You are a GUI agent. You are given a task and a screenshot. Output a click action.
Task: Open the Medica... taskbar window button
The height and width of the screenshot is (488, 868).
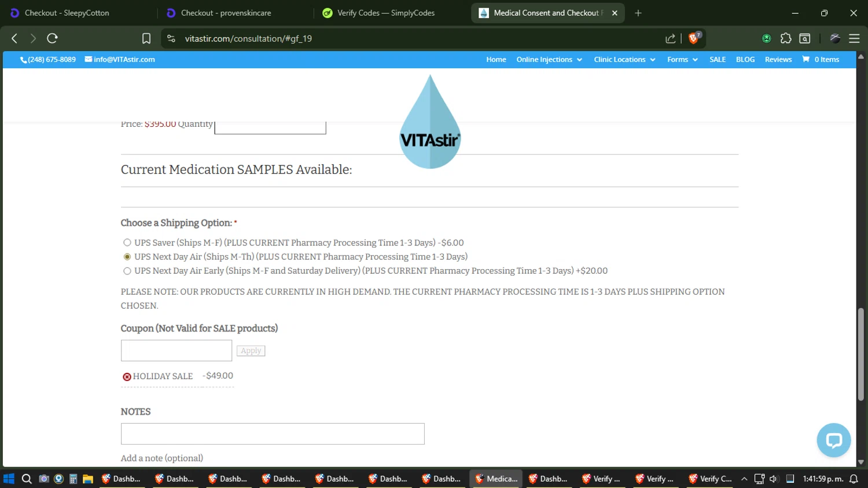point(496,479)
